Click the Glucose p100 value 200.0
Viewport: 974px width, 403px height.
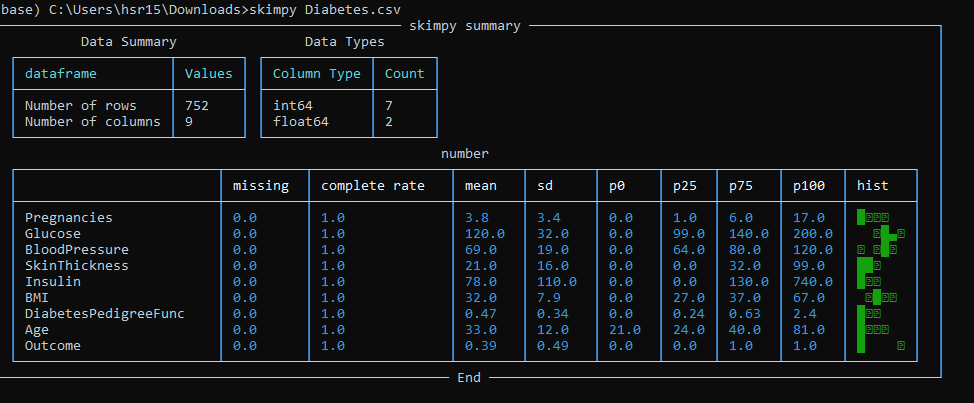[x=812, y=233]
